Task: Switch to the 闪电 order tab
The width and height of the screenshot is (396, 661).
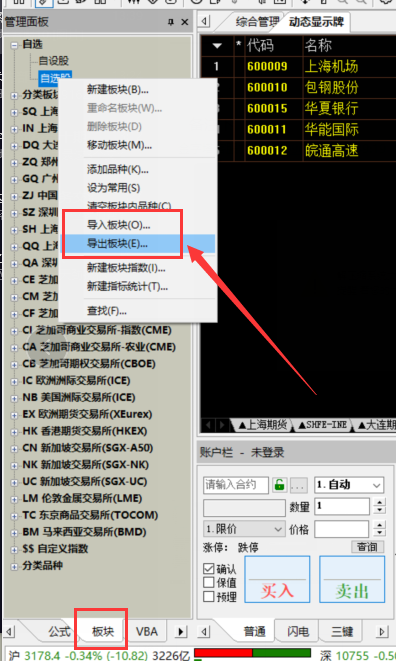Action: (x=298, y=631)
